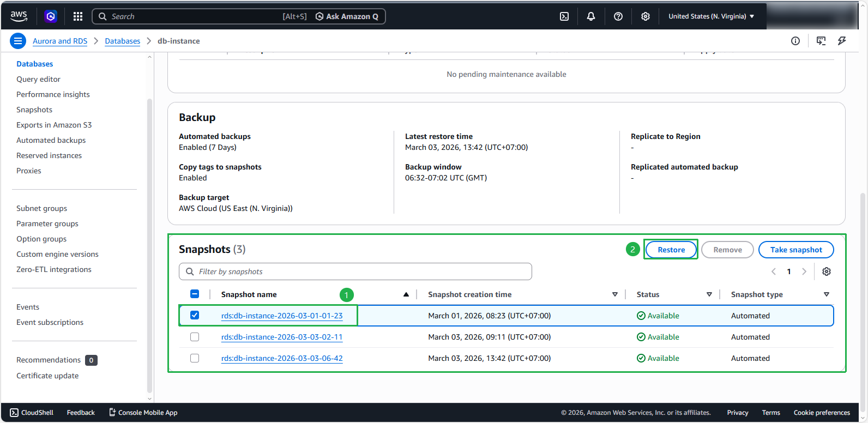Go to Performance insights
This screenshot has height=423, width=868.
(x=53, y=94)
